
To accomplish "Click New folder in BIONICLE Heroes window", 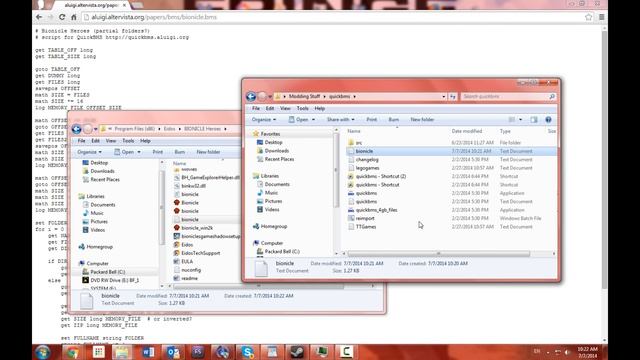I will point(208,152).
